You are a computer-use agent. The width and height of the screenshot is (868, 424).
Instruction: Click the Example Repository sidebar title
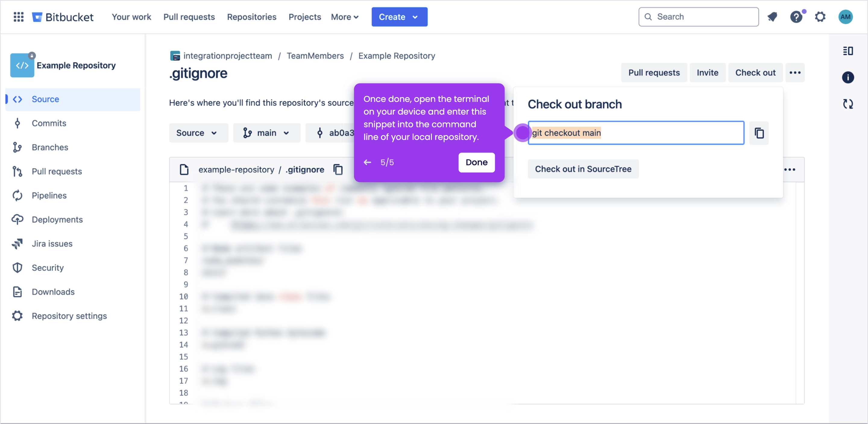pyautogui.click(x=76, y=65)
